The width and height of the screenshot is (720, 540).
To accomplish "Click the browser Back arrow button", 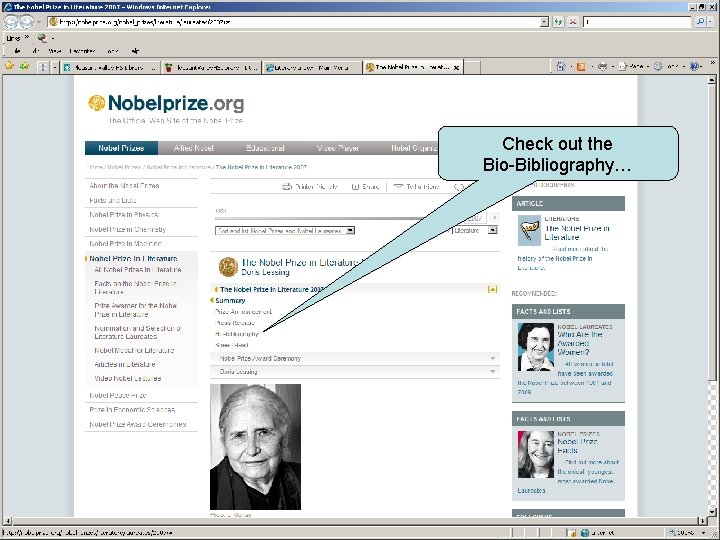I will 11,22.
